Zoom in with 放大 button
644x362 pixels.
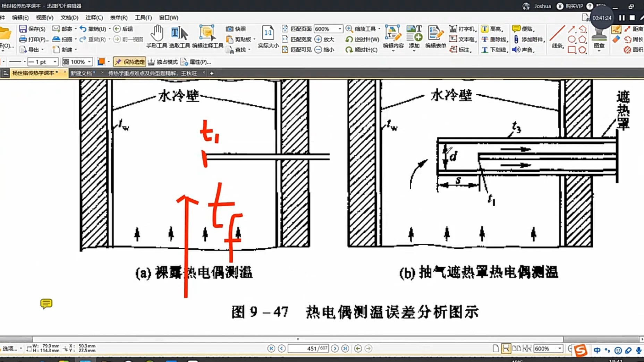click(x=324, y=39)
